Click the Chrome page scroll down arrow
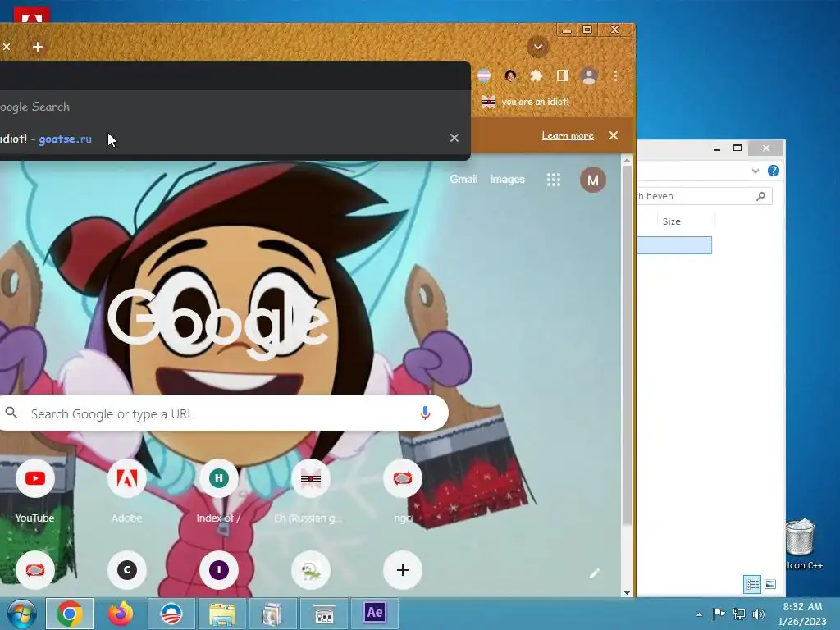840x630 pixels. 627,592
